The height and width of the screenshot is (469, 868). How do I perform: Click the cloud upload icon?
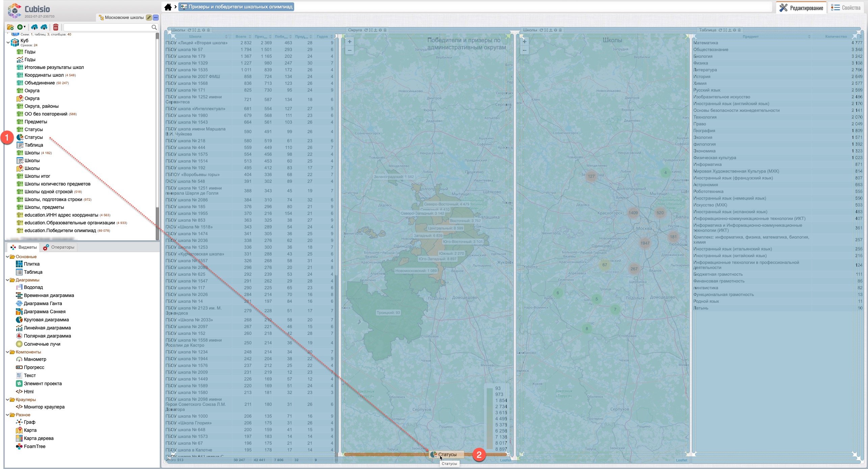tap(34, 27)
